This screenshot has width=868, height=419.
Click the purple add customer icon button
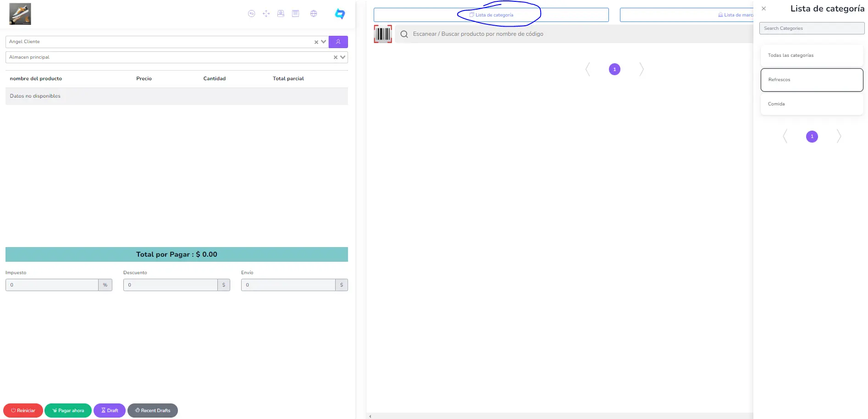(x=338, y=42)
